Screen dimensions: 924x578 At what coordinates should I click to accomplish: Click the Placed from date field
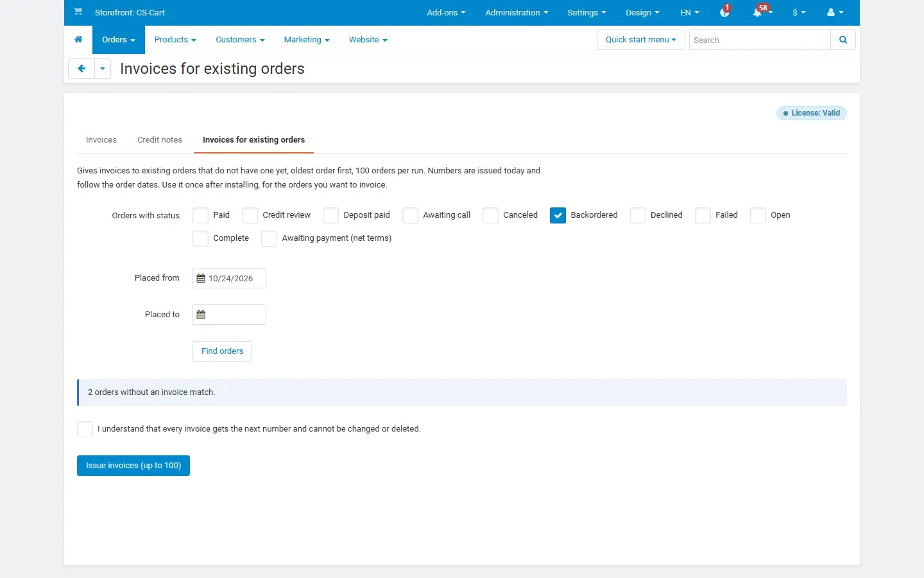(229, 278)
